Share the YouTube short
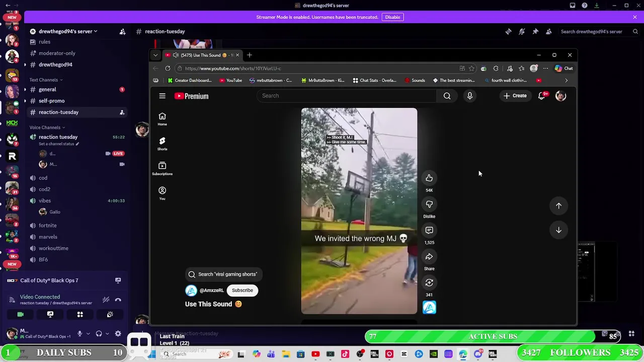Viewport: 644px width, 362px height. (429, 256)
